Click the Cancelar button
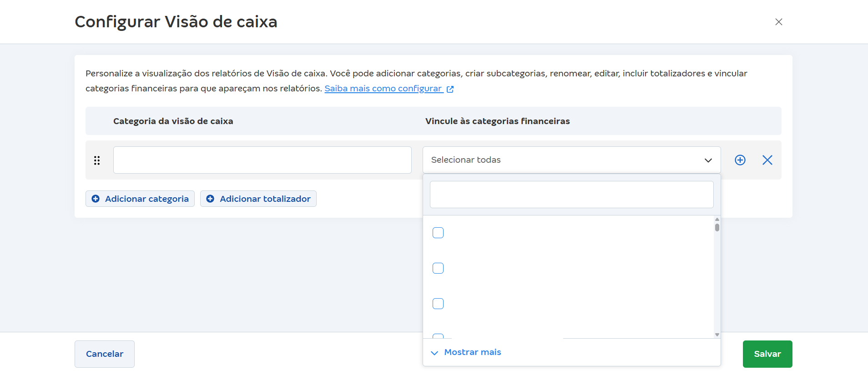 (105, 354)
